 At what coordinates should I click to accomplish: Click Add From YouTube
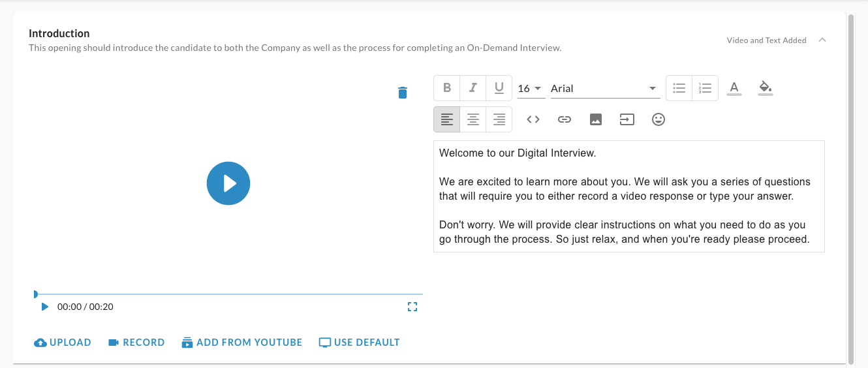click(x=242, y=343)
